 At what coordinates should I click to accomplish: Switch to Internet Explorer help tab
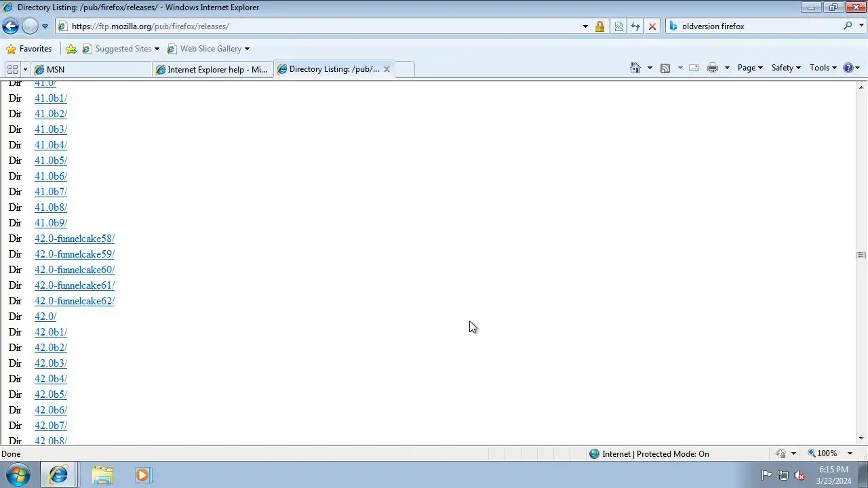[x=213, y=69]
